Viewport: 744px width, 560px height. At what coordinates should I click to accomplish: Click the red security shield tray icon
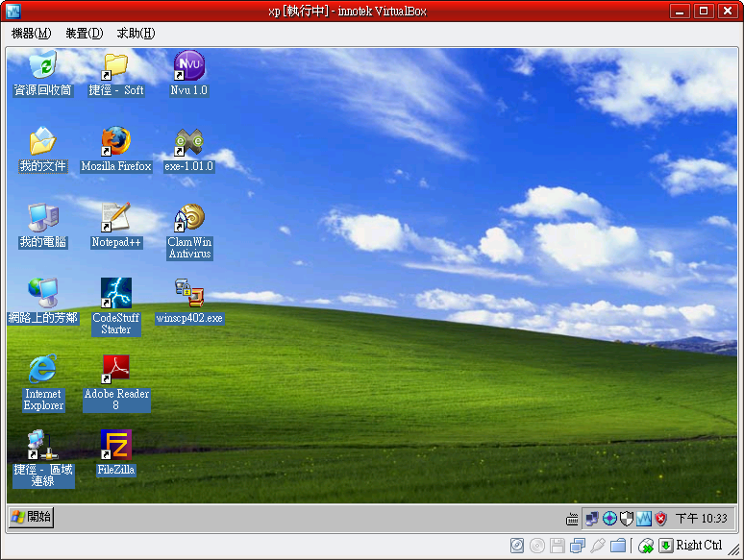661,519
